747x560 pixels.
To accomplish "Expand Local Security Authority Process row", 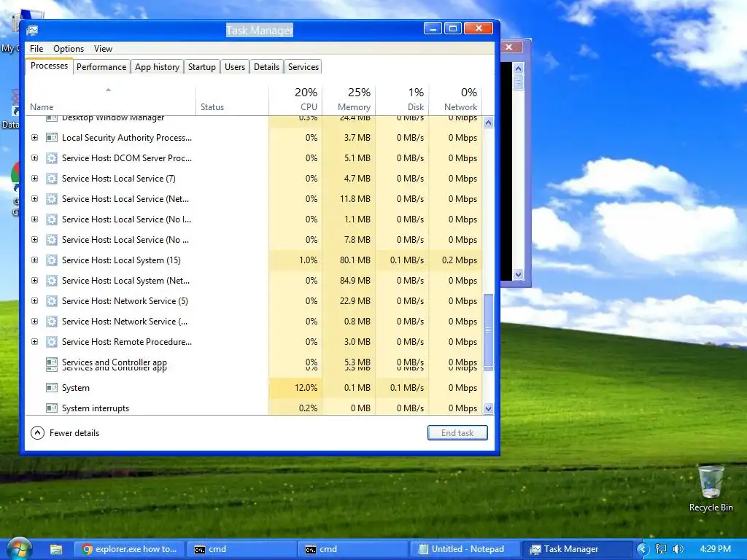I will coord(35,138).
